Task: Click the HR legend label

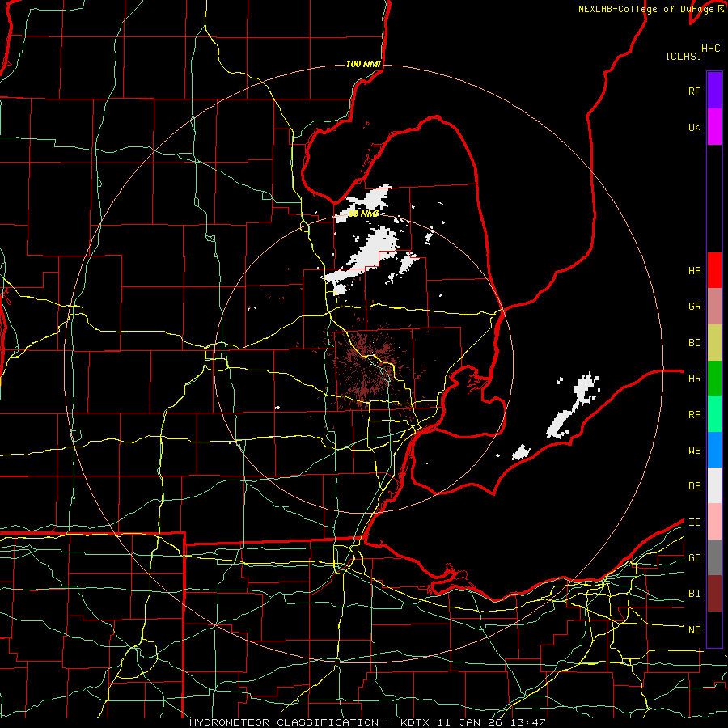Action: pyautogui.click(x=694, y=379)
